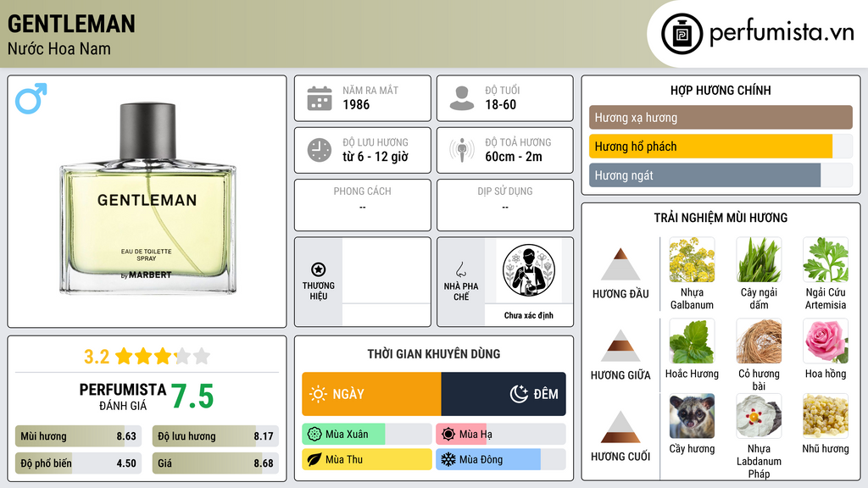
Task: Click the age range 18-60
Action: point(500,104)
